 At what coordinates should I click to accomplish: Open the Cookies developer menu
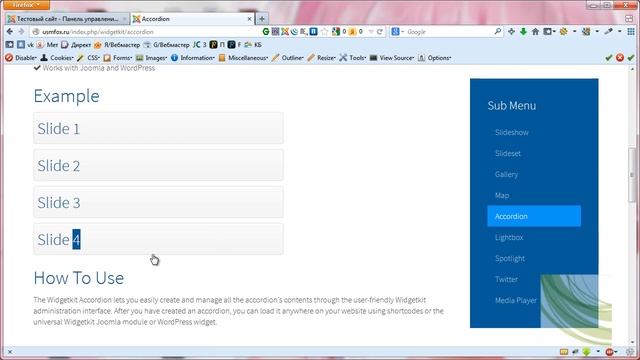57,58
